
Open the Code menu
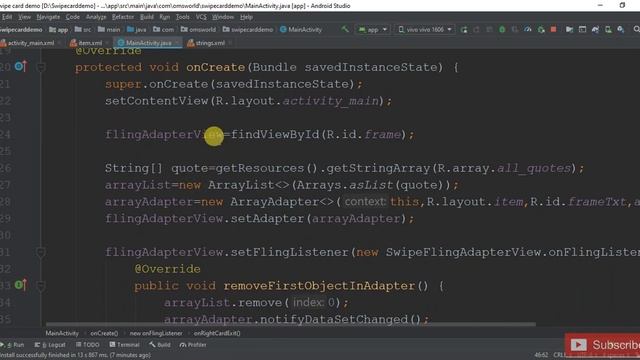[x=73, y=17]
